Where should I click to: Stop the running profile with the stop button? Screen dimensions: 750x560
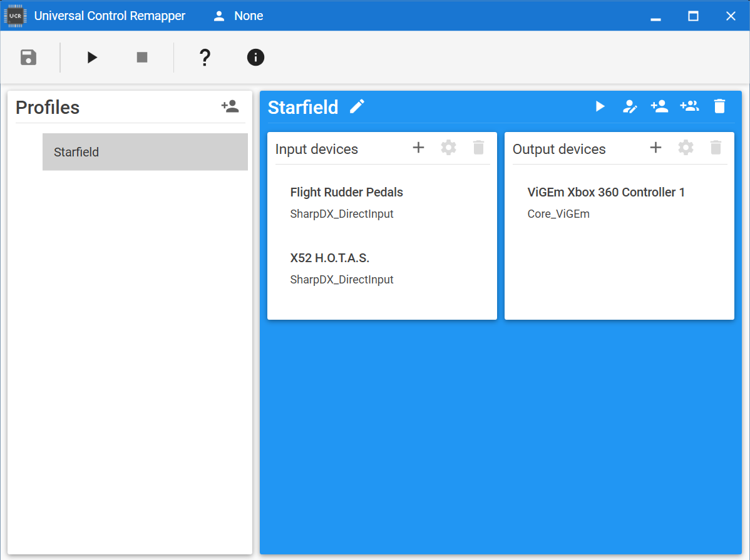click(142, 58)
